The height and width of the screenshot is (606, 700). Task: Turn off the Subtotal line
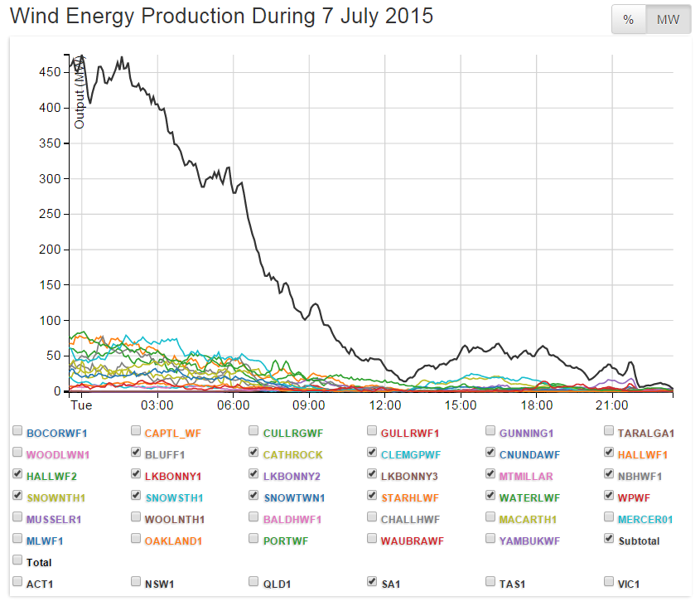pos(610,539)
